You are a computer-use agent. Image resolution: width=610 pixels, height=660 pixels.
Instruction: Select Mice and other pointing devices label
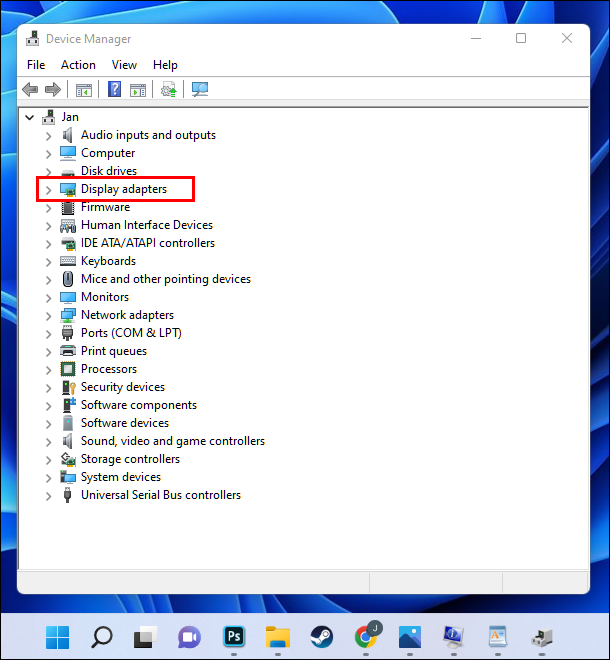(166, 279)
